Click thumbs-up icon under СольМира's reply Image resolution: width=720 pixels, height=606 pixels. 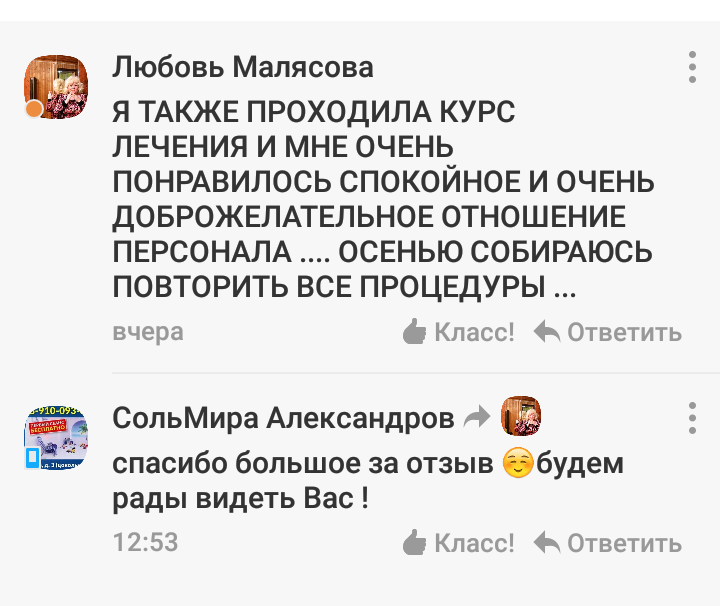(x=415, y=543)
